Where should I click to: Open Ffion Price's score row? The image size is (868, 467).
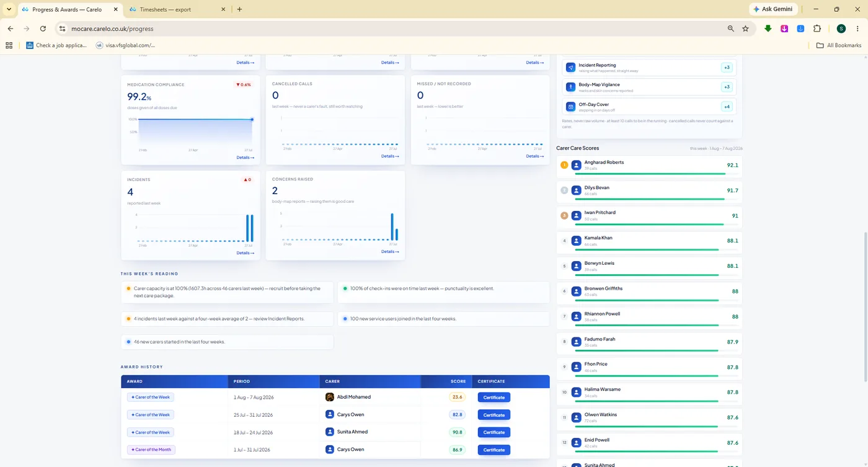pos(649,370)
